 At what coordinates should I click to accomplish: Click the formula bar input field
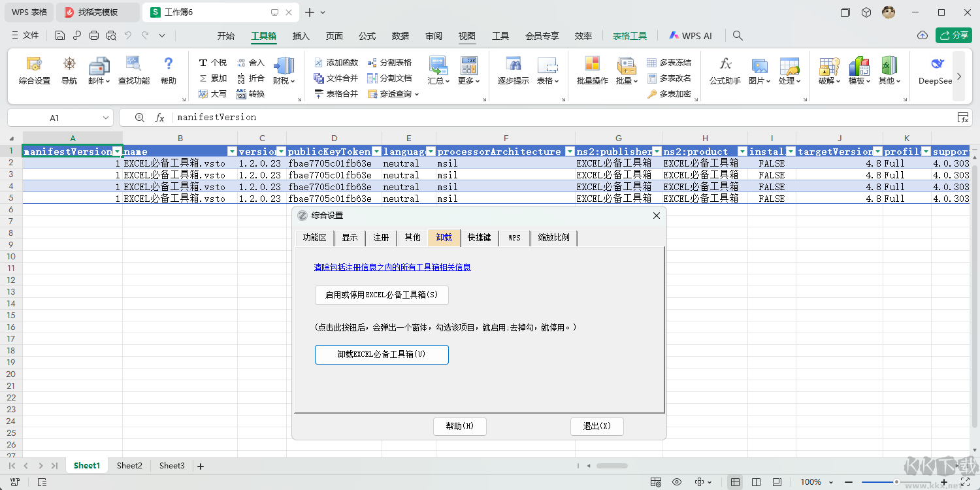[565, 118]
